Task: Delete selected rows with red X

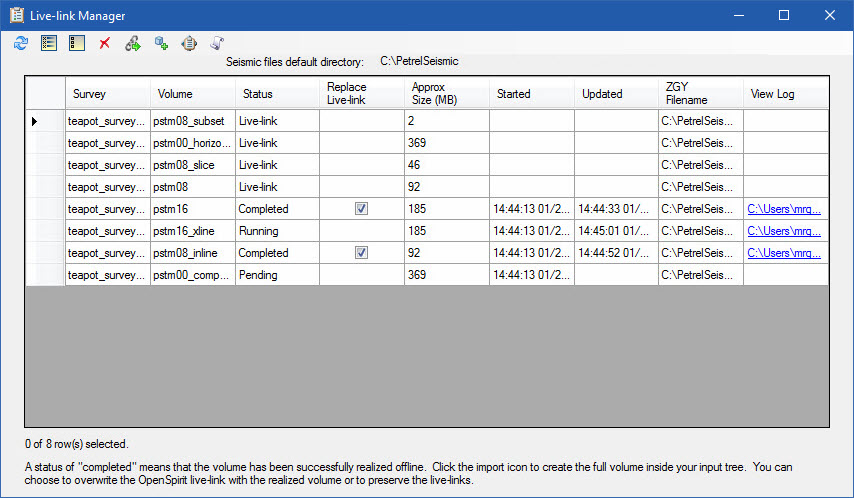Action: click(x=105, y=43)
